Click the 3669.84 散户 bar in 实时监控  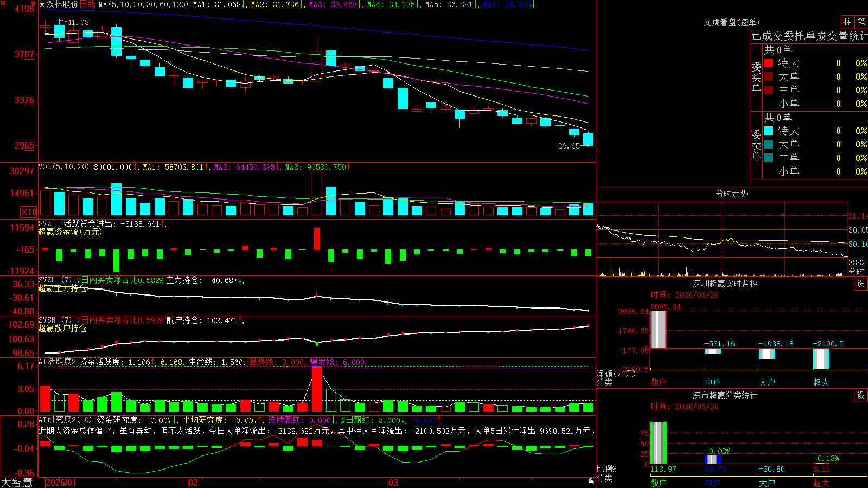[x=659, y=329]
